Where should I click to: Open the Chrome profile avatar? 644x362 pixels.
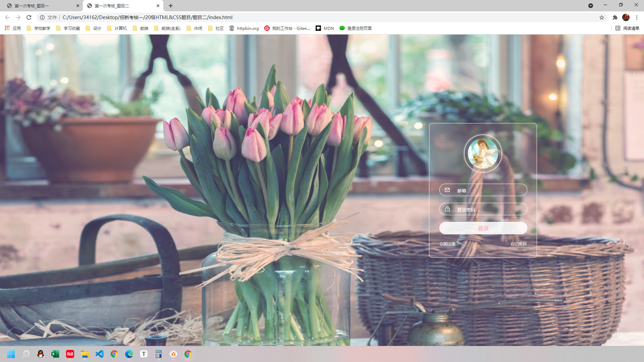point(626,17)
